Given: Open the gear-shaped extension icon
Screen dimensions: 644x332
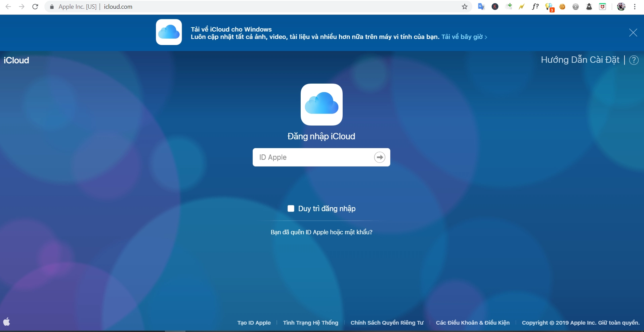Looking at the screenshot, I should pyautogui.click(x=576, y=7).
